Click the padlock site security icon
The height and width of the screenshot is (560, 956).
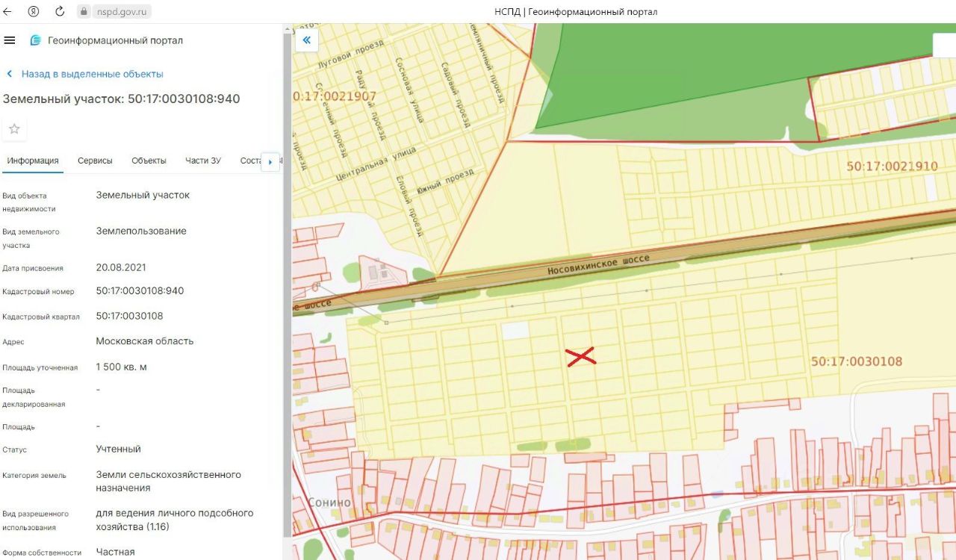click(x=82, y=11)
